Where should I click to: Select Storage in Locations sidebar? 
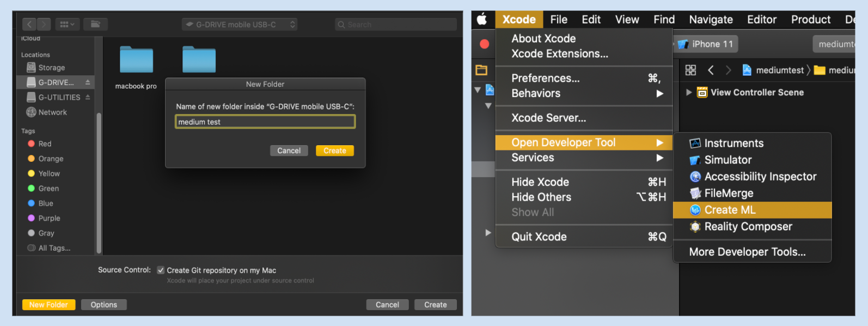tap(52, 68)
